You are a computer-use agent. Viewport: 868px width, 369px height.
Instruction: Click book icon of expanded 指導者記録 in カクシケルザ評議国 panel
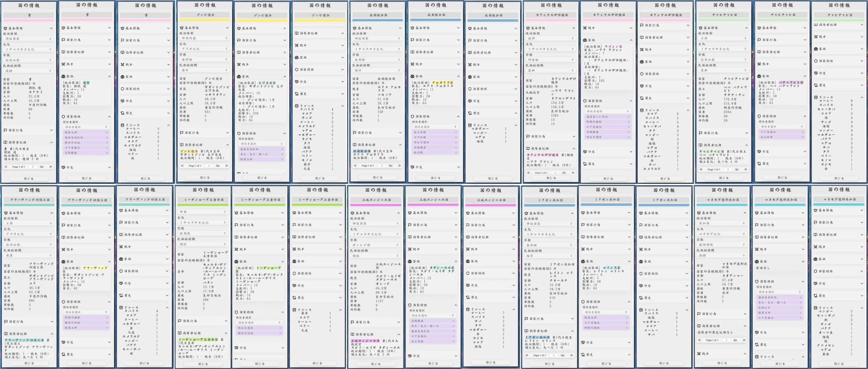[x=528, y=148]
